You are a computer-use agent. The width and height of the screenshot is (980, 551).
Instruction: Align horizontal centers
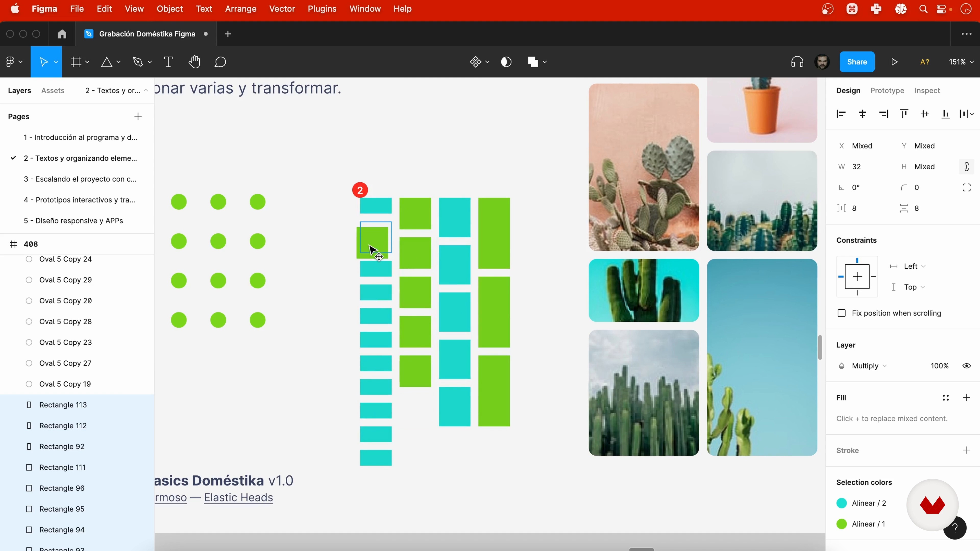[862, 114]
